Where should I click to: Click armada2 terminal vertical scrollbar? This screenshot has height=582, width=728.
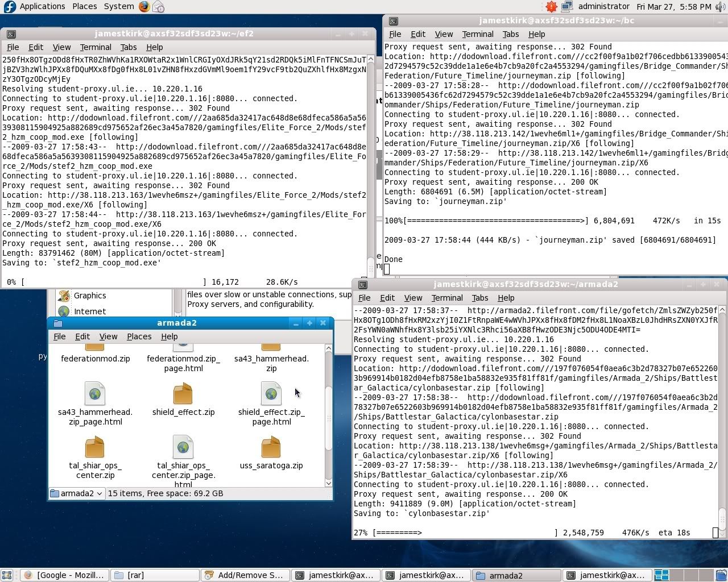pos(722,421)
